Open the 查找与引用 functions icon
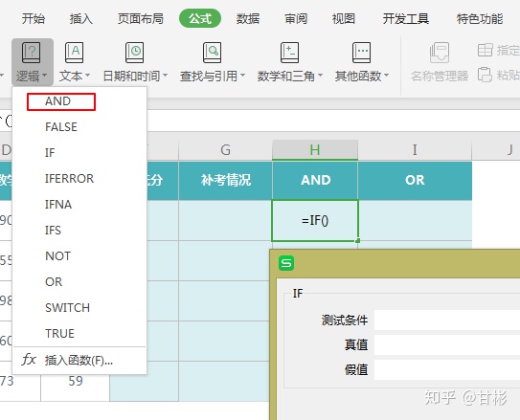Image resolution: width=520 pixels, height=420 pixels. pos(212,53)
